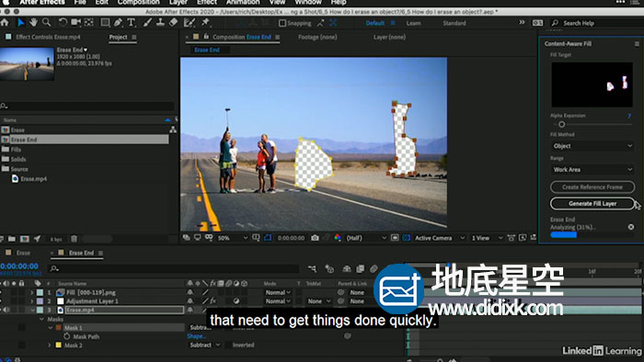This screenshot has height=362, width=644.
Task: Adjust the Alpha Expansion slider
Action: (x=561, y=124)
